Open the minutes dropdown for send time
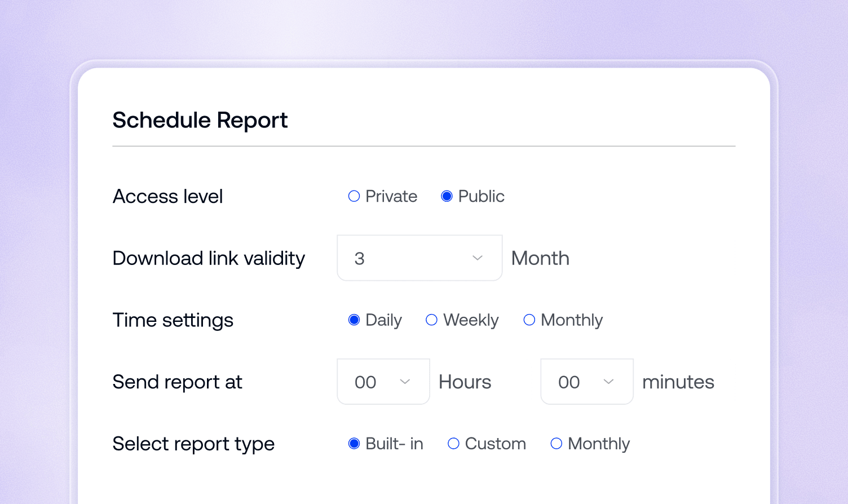This screenshot has height=504, width=848. coord(587,382)
